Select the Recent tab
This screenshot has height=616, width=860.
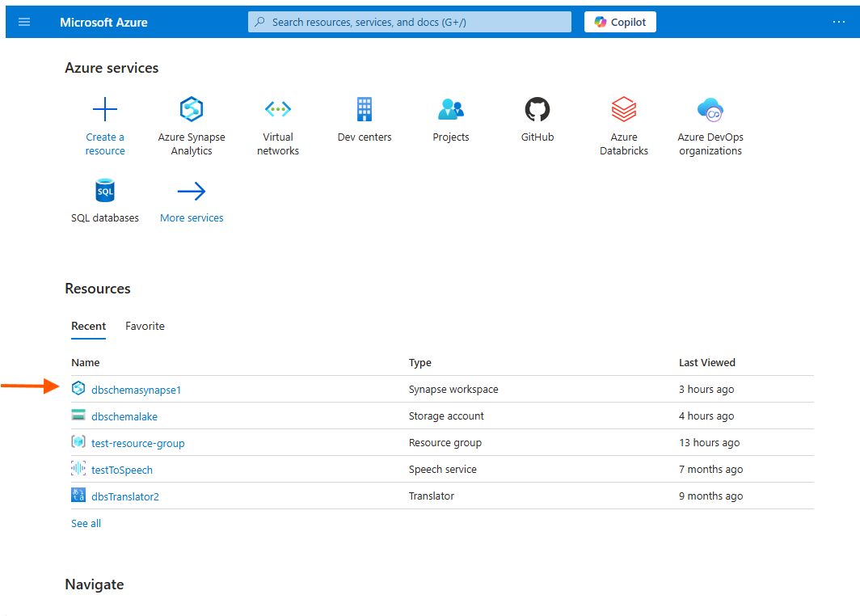pos(88,326)
